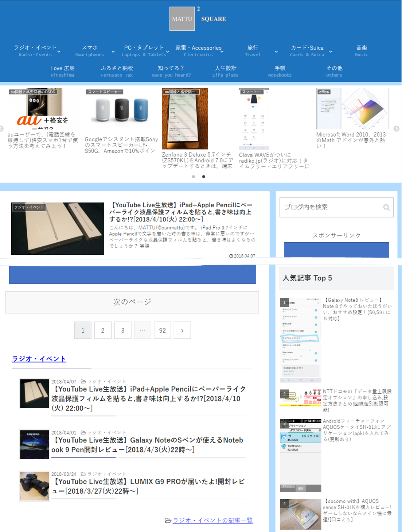Select the second carousel page dot

204,177
